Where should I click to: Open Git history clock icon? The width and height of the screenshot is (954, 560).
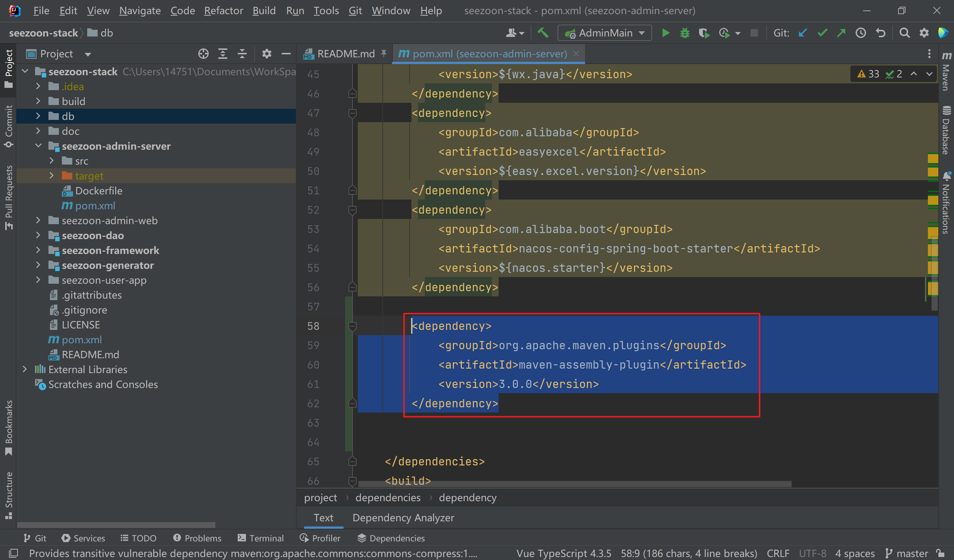coord(860,33)
